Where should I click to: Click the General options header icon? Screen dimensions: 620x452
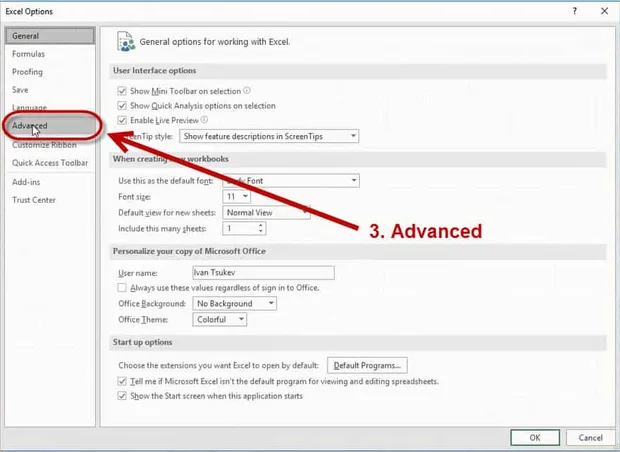click(126, 42)
